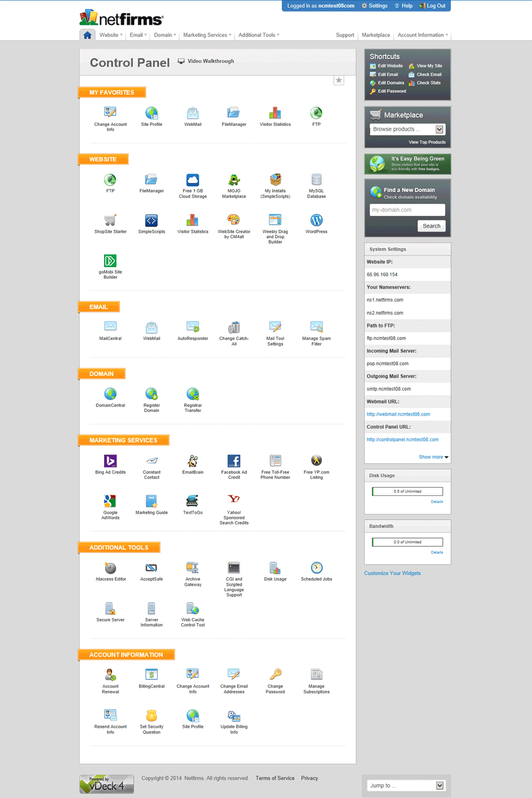Expand Show more system settings
Viewport: 532px width, 798px height.
tap(433, 457)
